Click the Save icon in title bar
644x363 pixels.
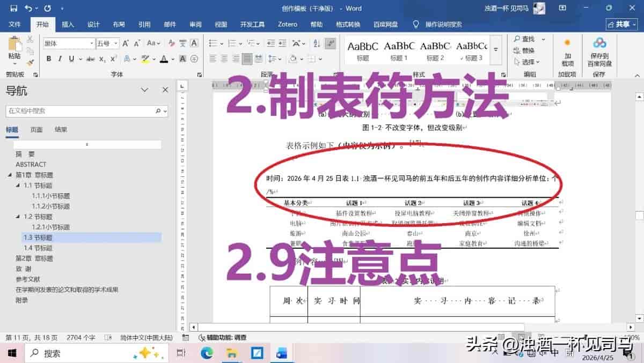tap(13, 8)
